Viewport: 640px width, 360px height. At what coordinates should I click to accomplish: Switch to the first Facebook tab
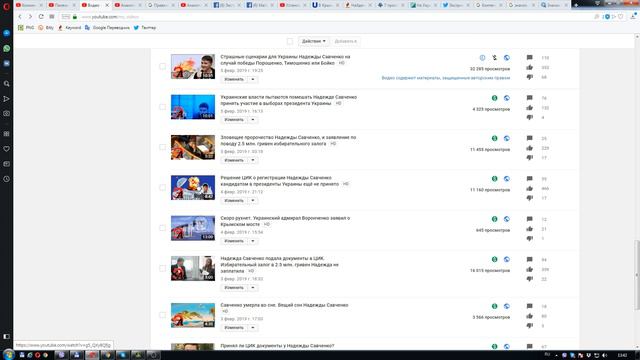[x=227, y=5]
